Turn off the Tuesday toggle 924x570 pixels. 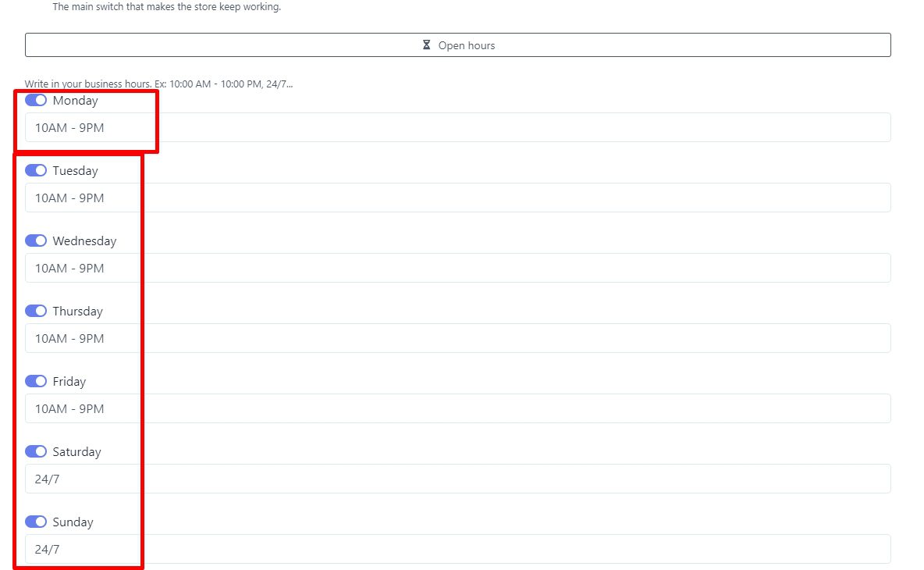coord(36,171)
